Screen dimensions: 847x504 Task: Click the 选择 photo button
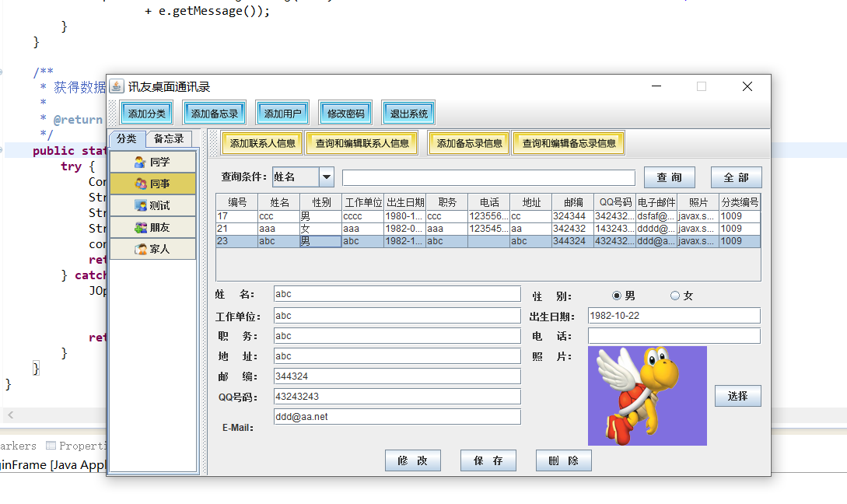(x=737, y=396)
